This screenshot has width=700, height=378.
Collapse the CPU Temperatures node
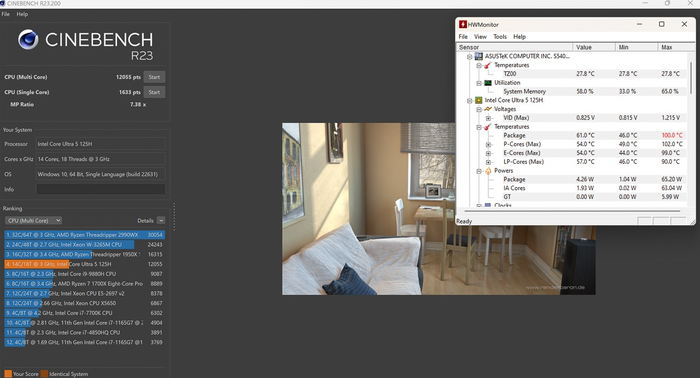tap(479, 127)
